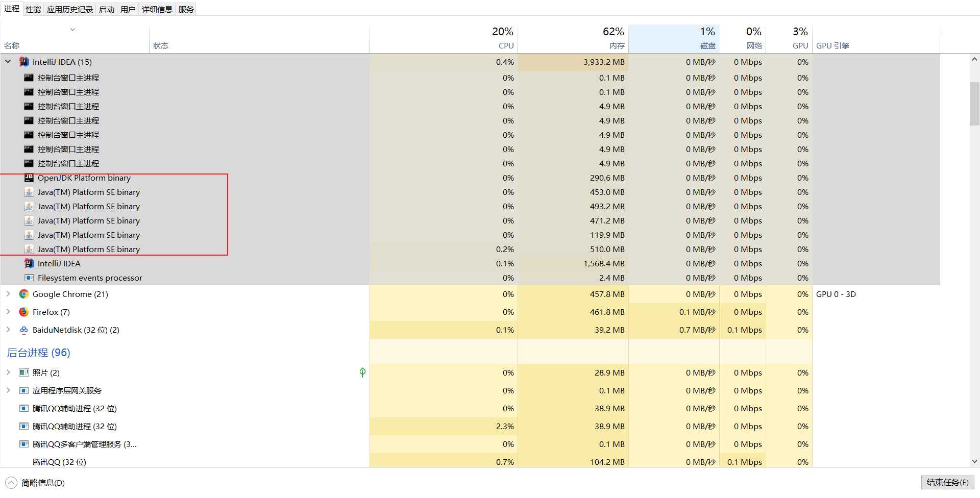Expand the Firefox process group
The height and width of the screenshot is (498, 980).
8,312
